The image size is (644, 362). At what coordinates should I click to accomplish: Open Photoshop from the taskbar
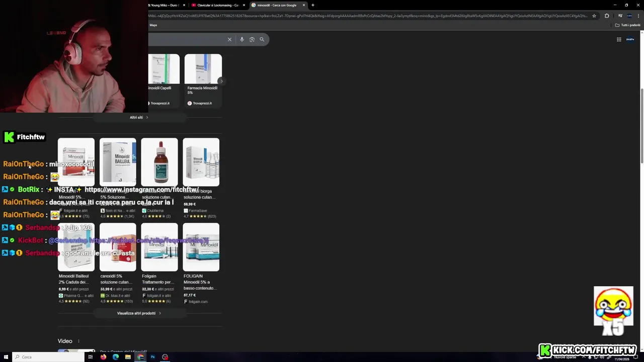click(x=152, y=357)
